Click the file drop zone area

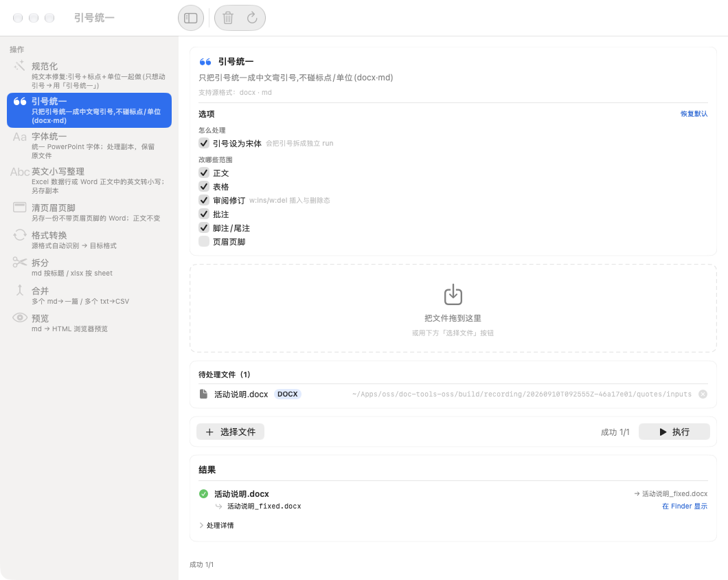(x=453, y=308)
